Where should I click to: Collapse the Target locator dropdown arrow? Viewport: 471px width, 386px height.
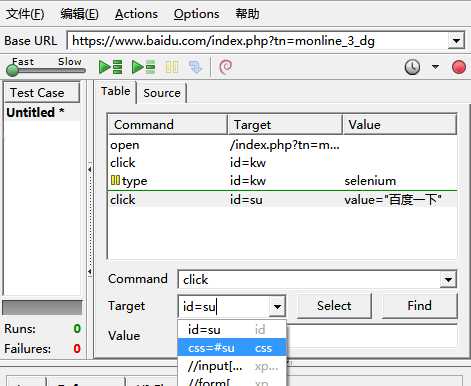277,306
